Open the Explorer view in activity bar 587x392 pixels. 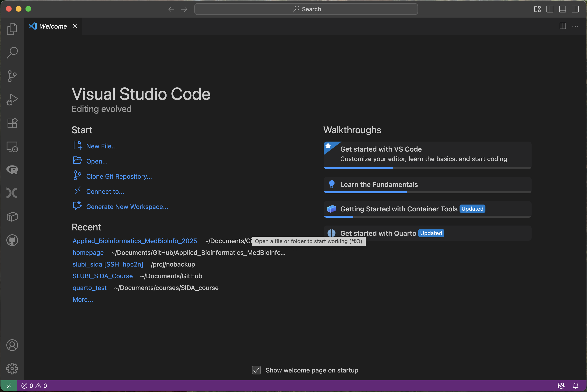pyautogui.click(x=12, y=29)
